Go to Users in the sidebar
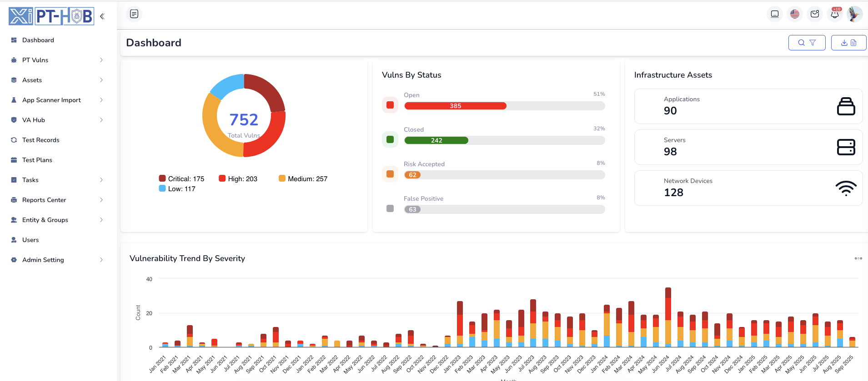Screen dimensions: 868x381 pos(30,240)
